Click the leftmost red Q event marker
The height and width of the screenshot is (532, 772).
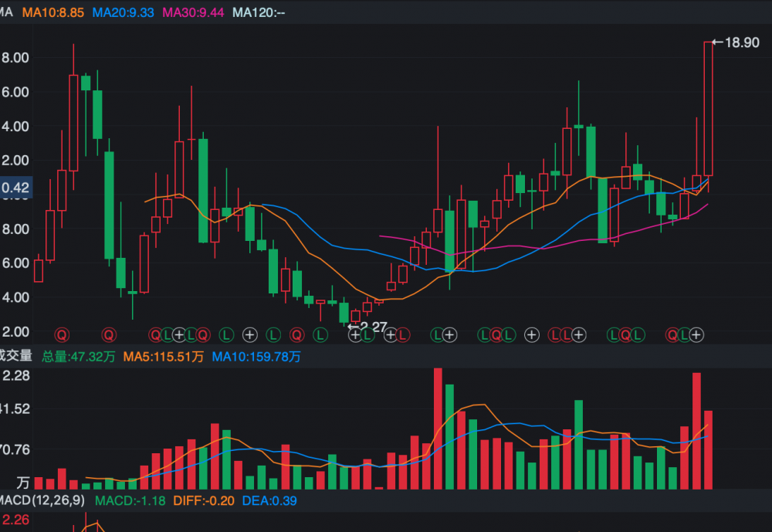click(x=62, y=334)
